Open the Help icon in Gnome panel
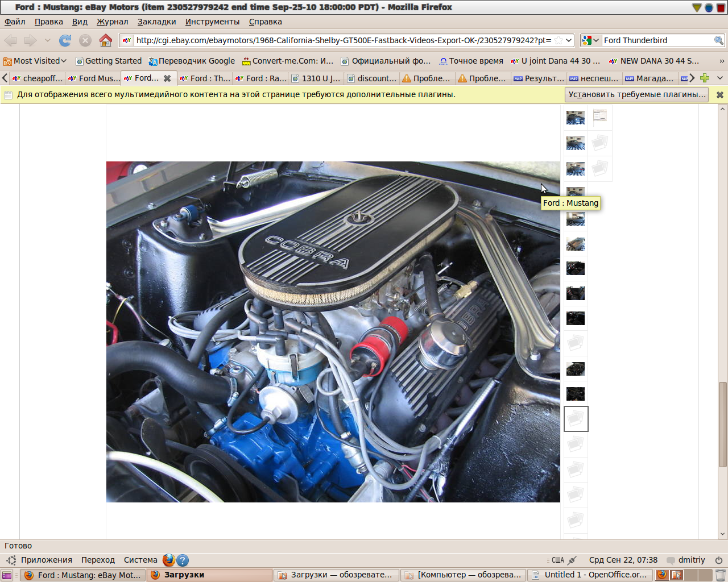The height and width of the screenshot is (582, 728). coord(183,560)
